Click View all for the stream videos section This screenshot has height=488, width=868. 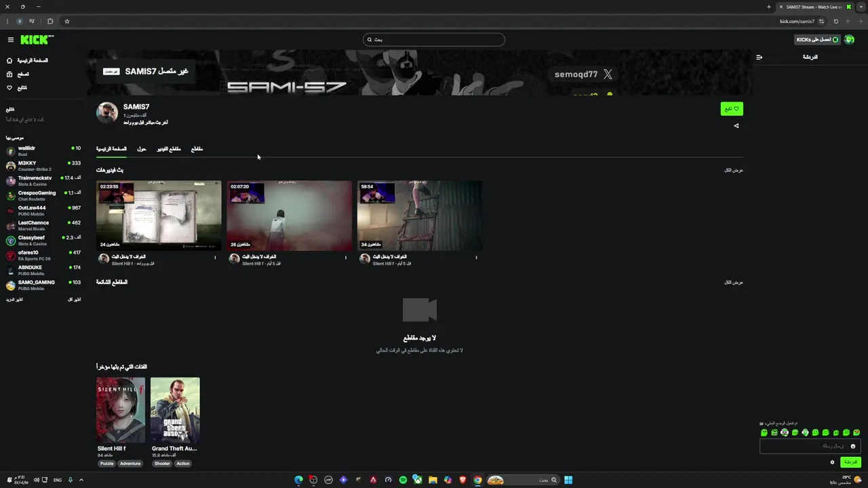734,170
